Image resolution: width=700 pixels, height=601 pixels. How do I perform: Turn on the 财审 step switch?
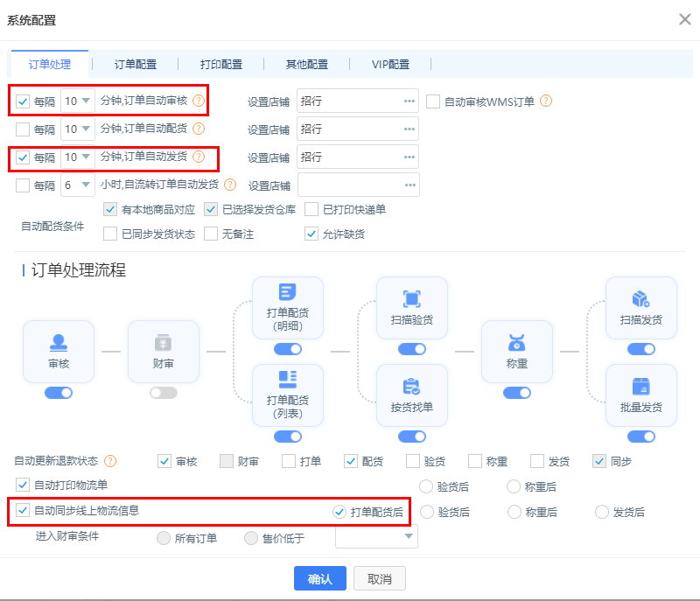tap(164, 393)
